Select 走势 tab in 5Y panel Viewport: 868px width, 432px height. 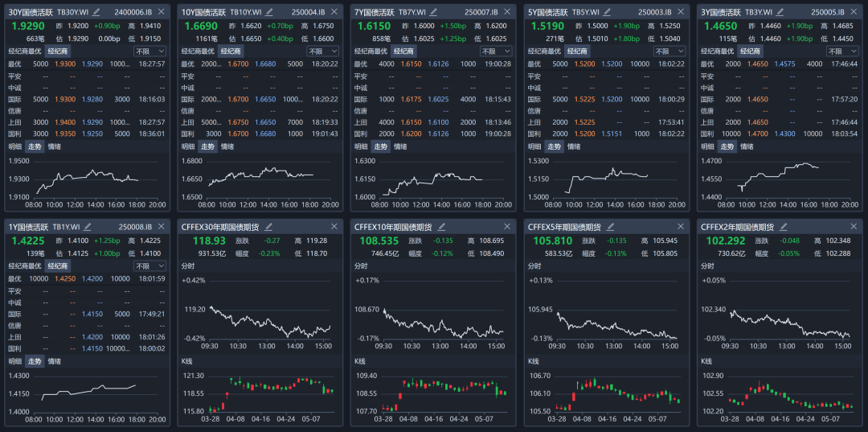pos(554,146)
